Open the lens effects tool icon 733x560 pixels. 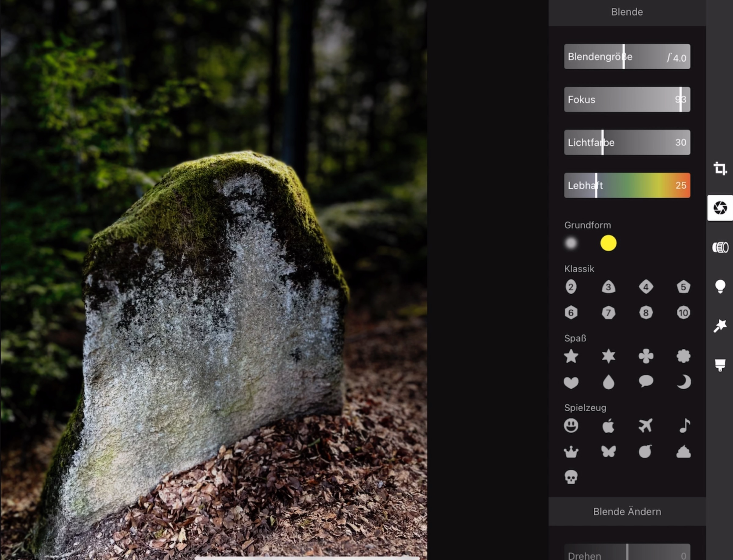[x=720, y=247]
